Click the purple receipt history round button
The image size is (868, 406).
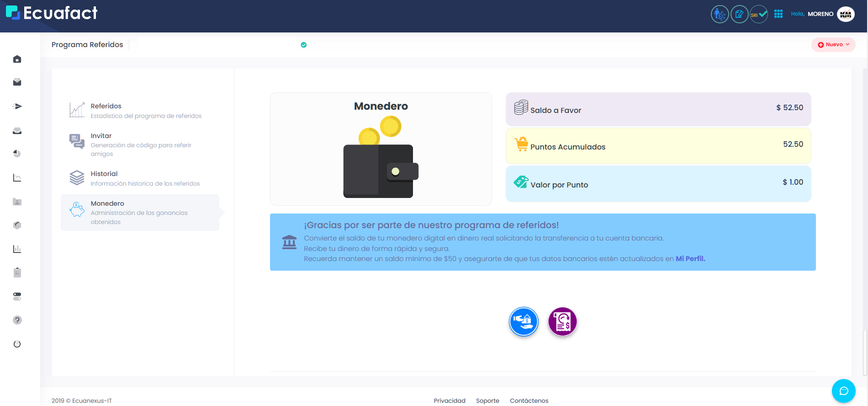[562, 321]
